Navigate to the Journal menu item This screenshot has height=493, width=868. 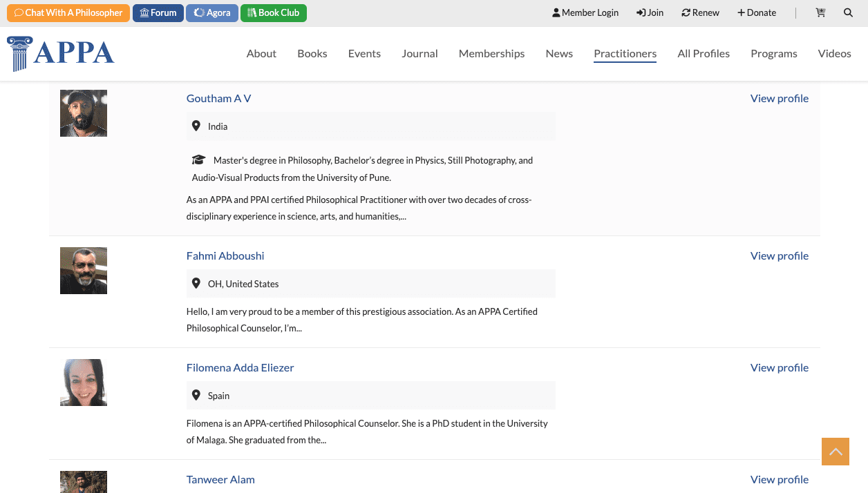(x=419, y=53)
